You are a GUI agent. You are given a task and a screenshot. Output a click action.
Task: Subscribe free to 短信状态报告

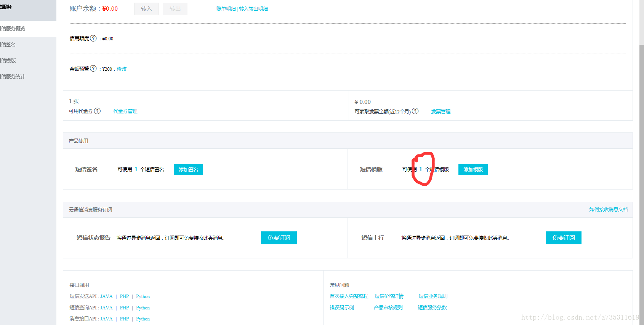click(x=279, y=238)
